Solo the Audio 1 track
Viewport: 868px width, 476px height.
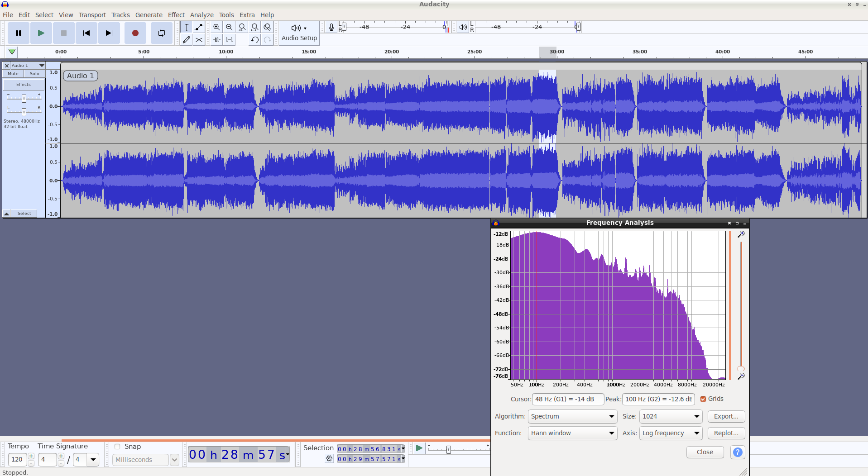pyautogui.click(x=34, y=74)
